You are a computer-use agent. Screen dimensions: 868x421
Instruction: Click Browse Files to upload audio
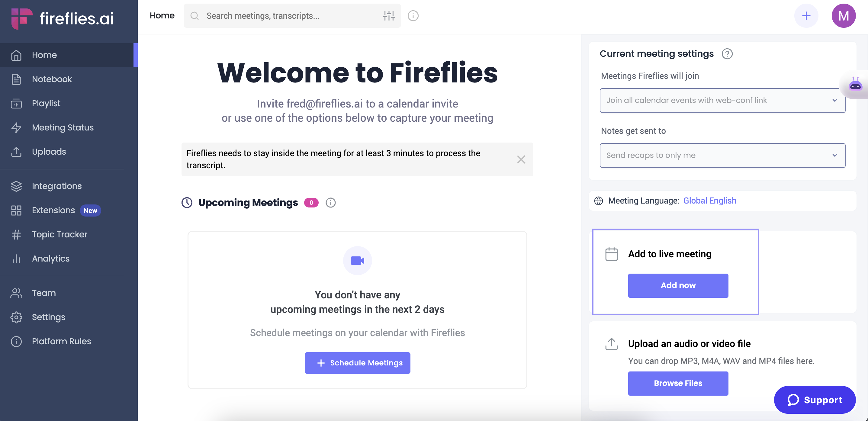678,382
